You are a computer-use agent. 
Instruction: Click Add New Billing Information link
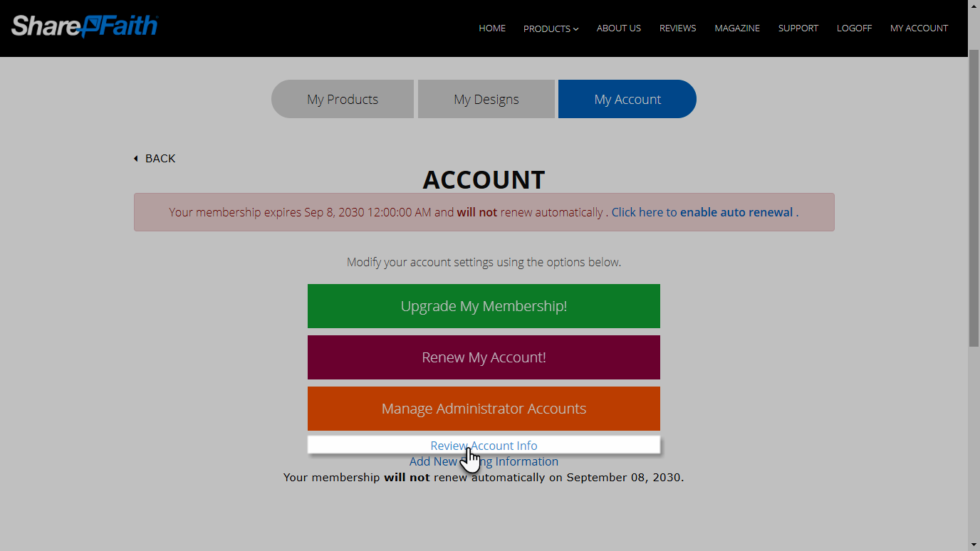(484, 461)
